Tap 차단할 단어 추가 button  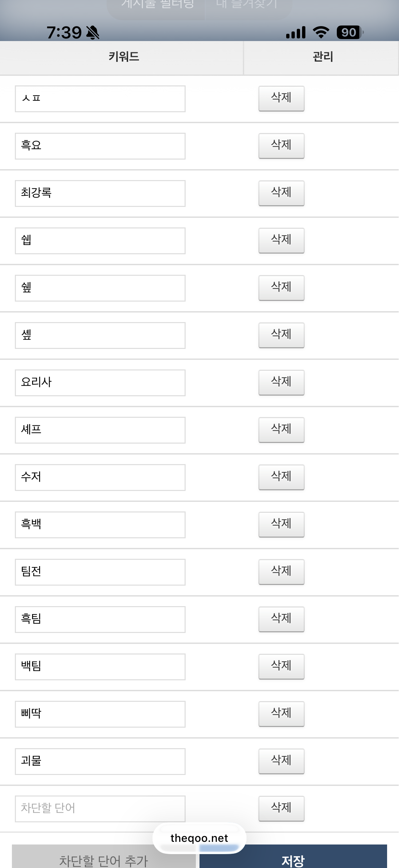click(x=103, y=859)
